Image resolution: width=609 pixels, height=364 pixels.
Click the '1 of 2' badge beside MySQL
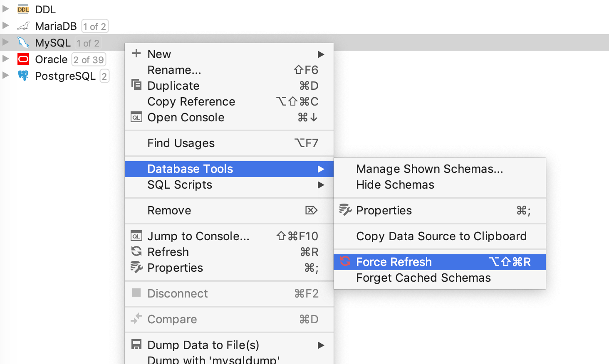pos(87,42)
